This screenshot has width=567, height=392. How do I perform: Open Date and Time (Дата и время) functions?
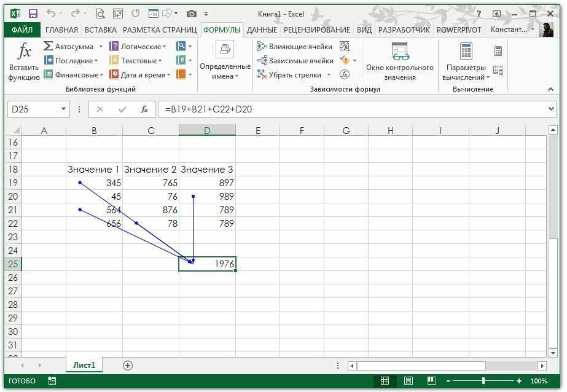pyautogui.click(x=139, y=74)
